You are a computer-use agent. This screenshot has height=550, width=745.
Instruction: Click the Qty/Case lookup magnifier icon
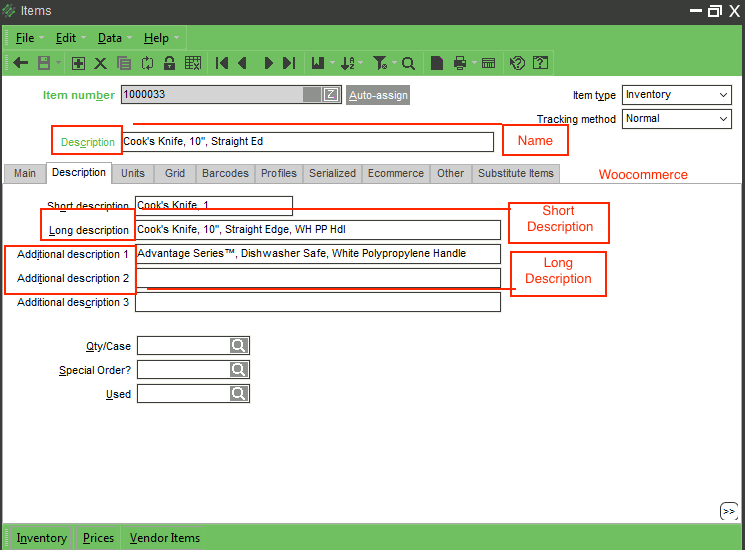point(239,345)
